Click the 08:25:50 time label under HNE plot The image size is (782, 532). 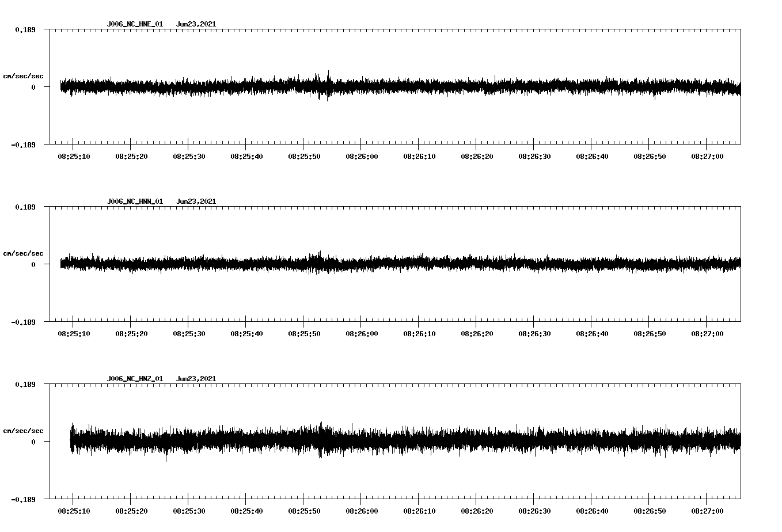coord(304,157)
